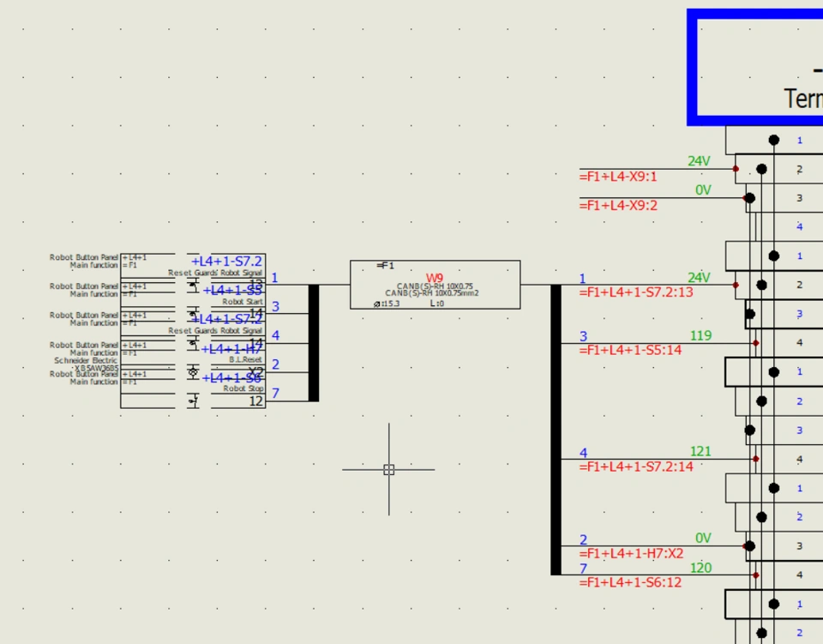Select terminal number 12 of Robot Stop

click(256, 401)
